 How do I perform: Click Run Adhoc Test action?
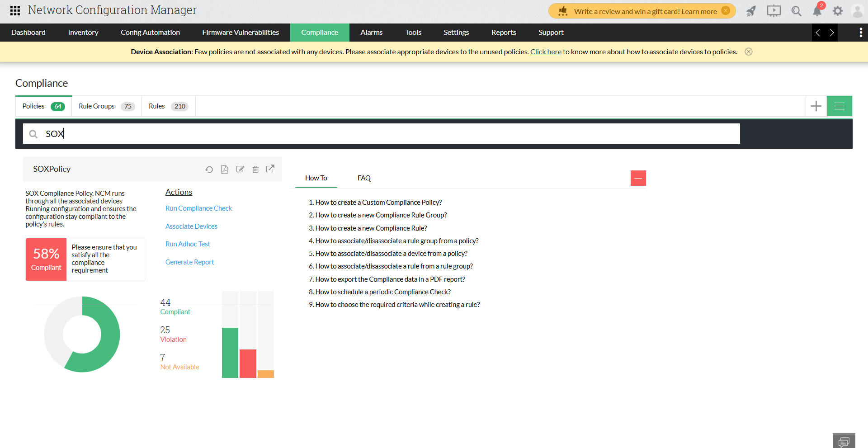coord(188,244)
